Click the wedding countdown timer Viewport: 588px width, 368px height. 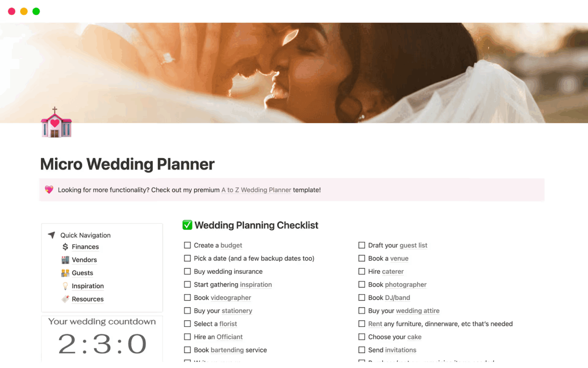click(x=102, y=344)
